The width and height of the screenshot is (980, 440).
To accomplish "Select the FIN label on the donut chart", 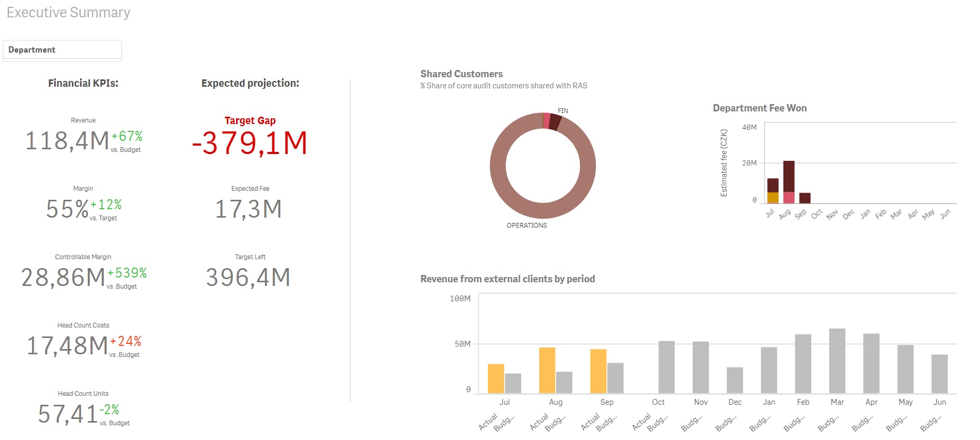I will click(x=563, y=111).
